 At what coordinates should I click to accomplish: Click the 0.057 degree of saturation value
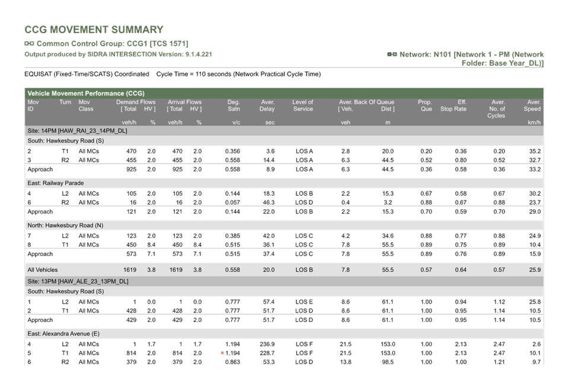point(232,202)
